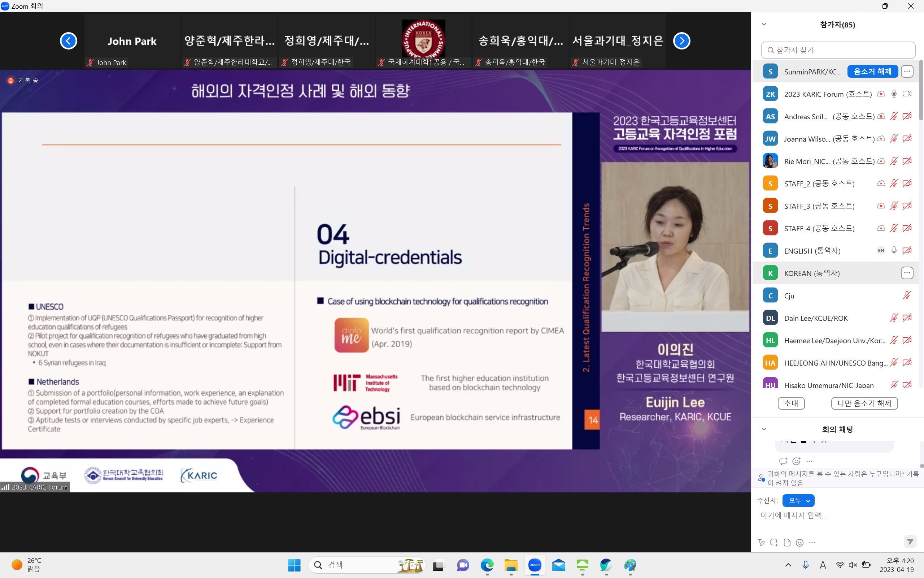Click Cju muted microphone icon
924x578 pixels.
click(907, 296)
